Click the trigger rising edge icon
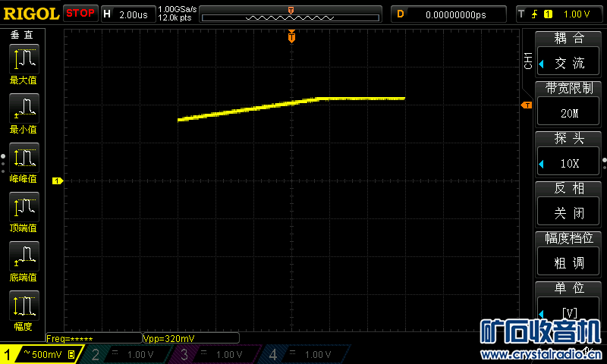This screenshot has height=364, width=607. [x=535, y=14]
